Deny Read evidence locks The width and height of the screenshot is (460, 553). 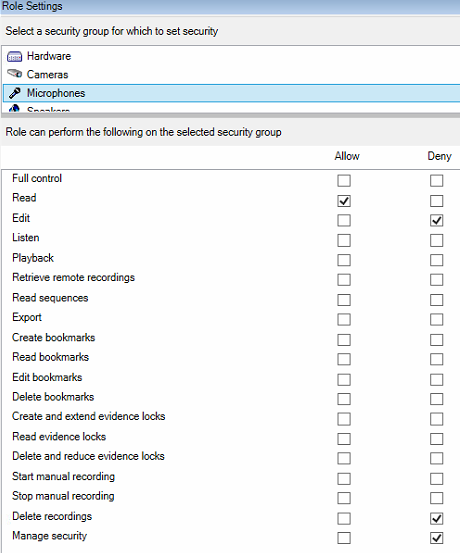436,439
